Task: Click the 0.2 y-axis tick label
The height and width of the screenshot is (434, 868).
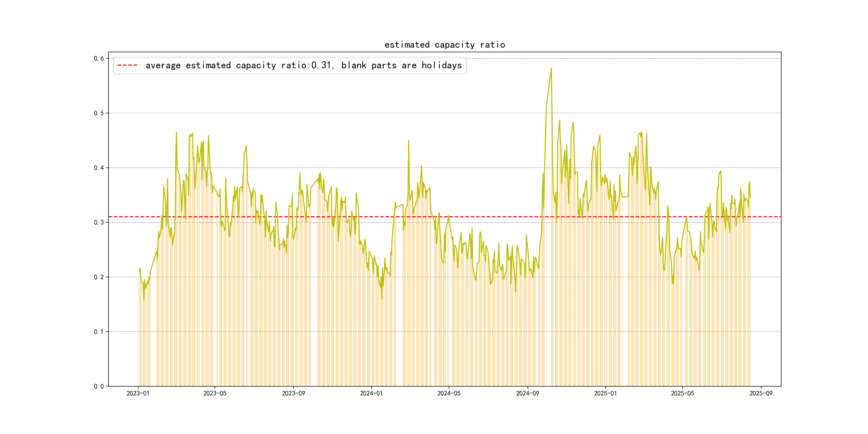Action: (x=99, y=277)
